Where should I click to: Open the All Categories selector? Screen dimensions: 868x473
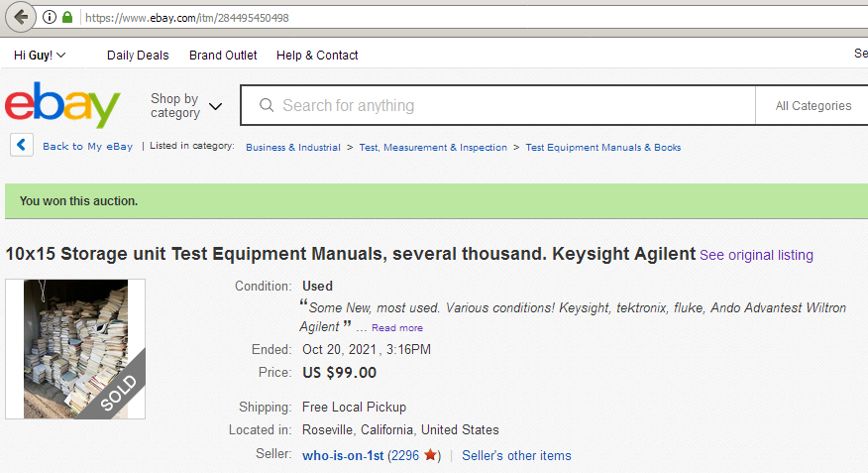click(813, 105)
